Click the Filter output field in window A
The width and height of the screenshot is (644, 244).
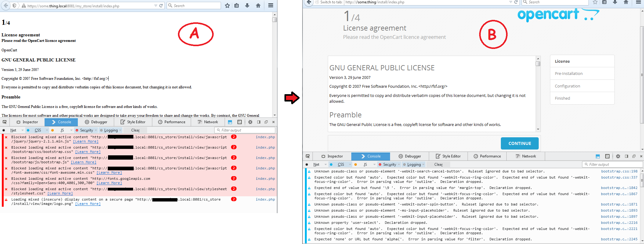[x=245, y=130]
